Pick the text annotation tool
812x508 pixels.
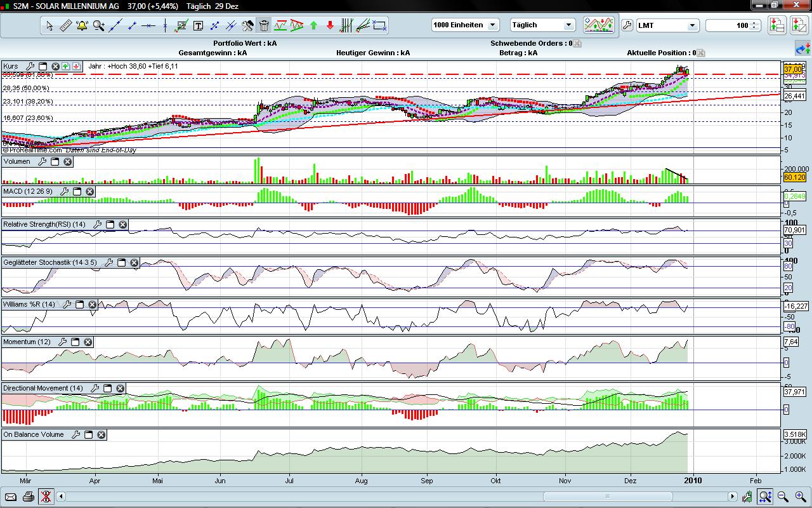(x=198, y=25)
